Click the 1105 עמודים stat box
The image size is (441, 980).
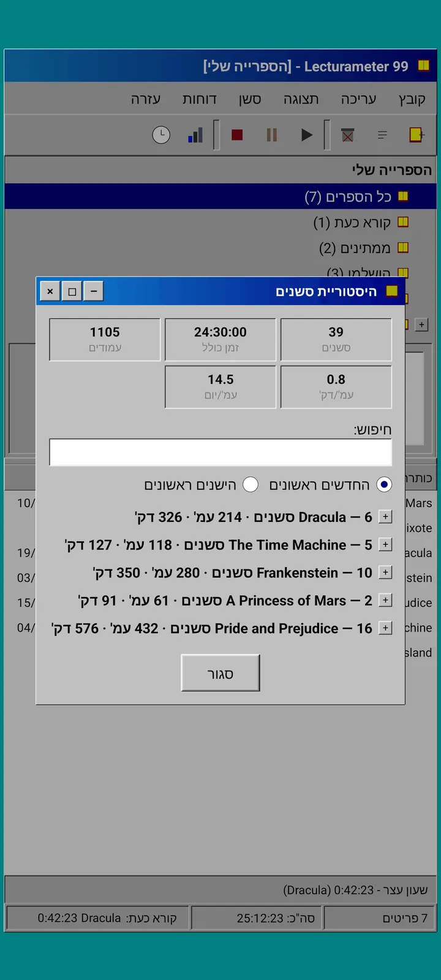point(105,339)
